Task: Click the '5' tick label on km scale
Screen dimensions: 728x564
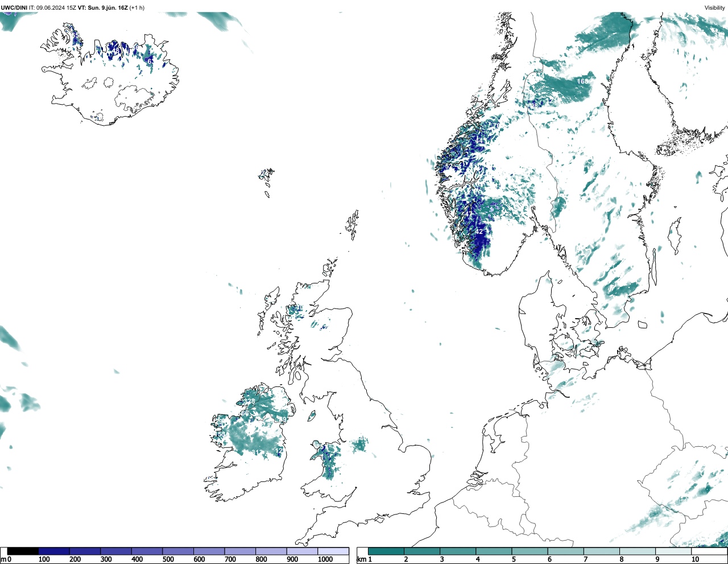Action: (x=514, y=559)
